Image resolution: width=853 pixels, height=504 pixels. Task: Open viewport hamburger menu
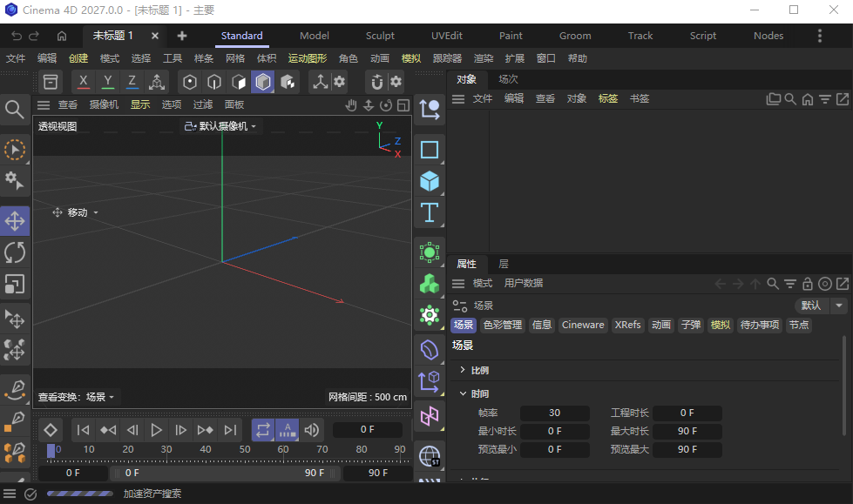click(44, 105)
